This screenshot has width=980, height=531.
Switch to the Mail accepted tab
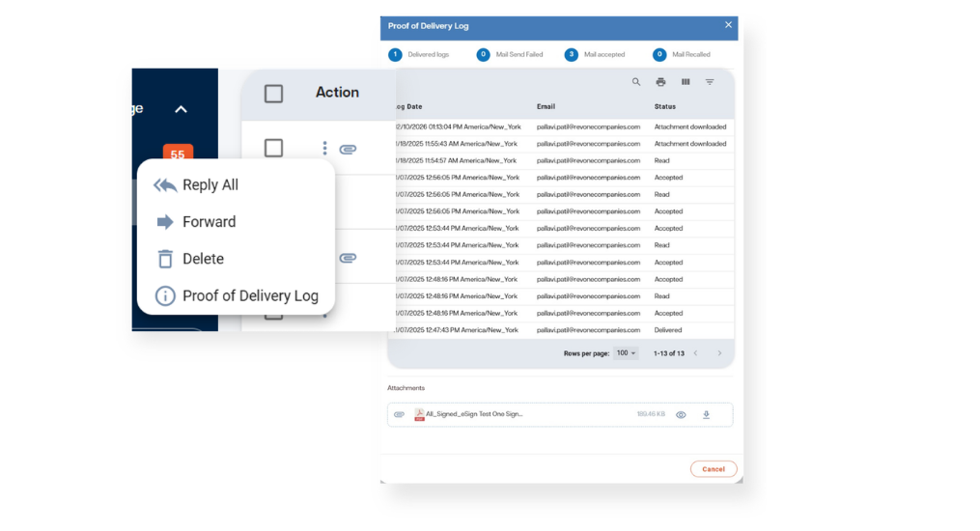595,54
